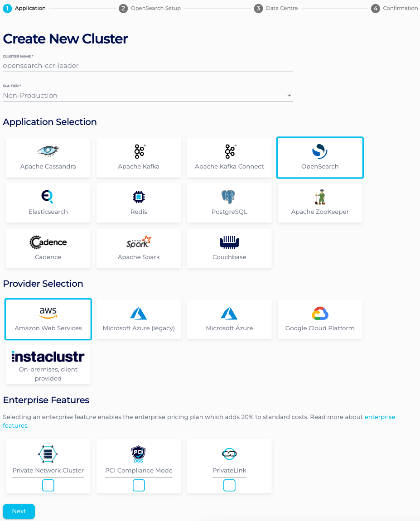Go to OpenSearch Setup step

150,8
